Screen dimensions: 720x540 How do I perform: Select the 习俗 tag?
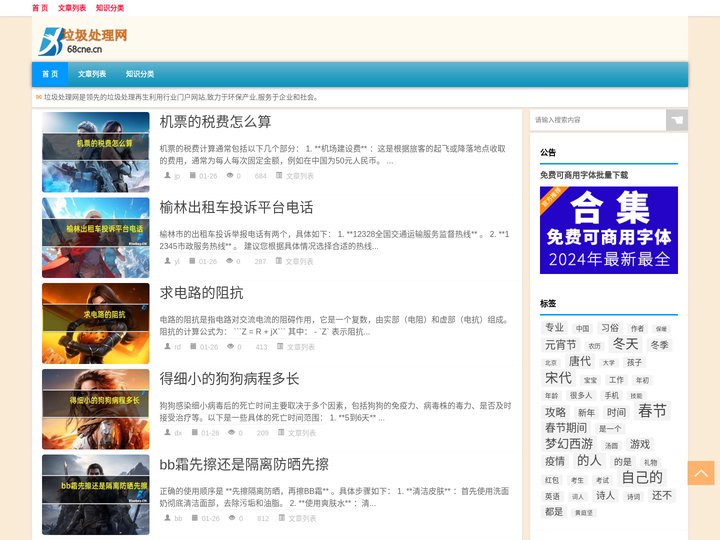(610, 328)
